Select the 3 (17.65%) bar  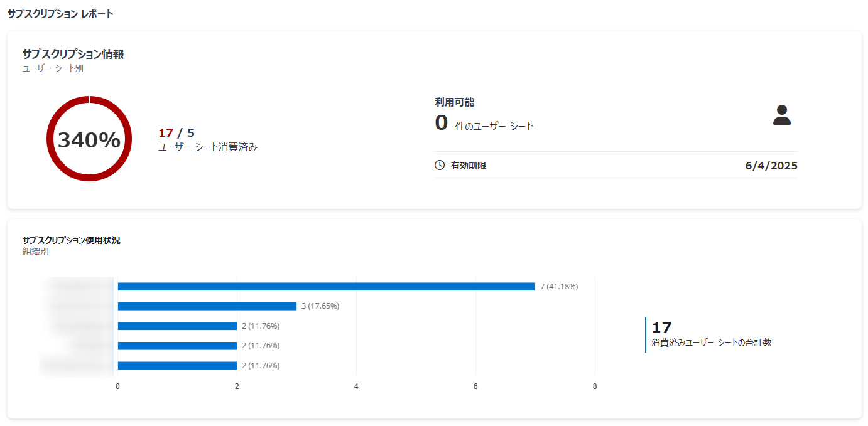[207, 306]
